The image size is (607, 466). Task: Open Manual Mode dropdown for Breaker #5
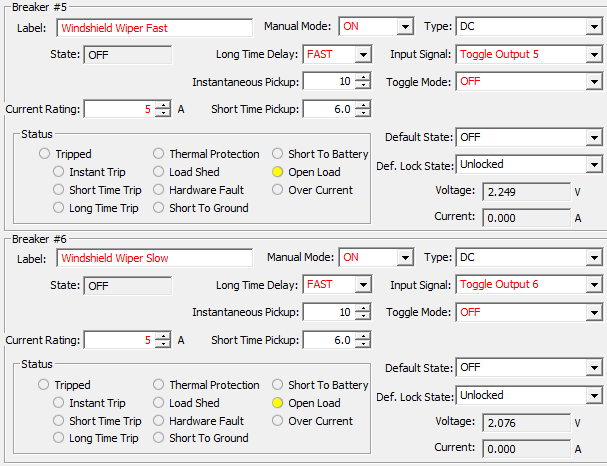click(x=405, y=26)
